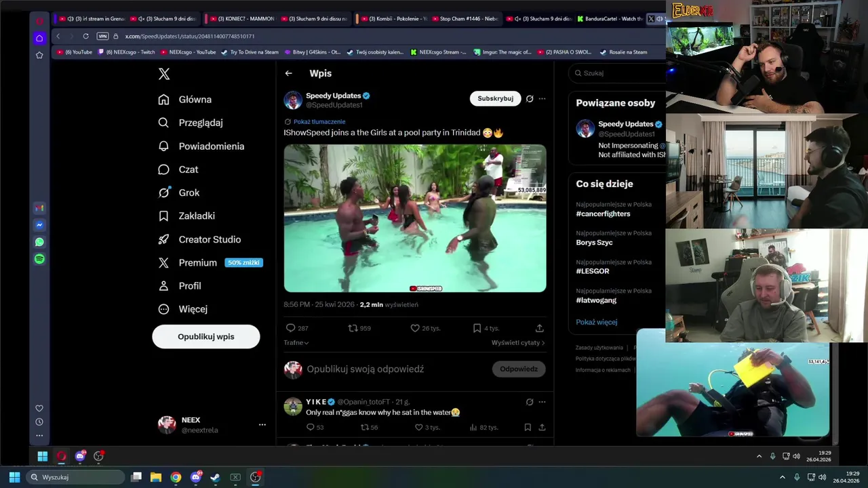Open more options on YIKE comment
868x488 pixels.
click(x=542, y=402)
